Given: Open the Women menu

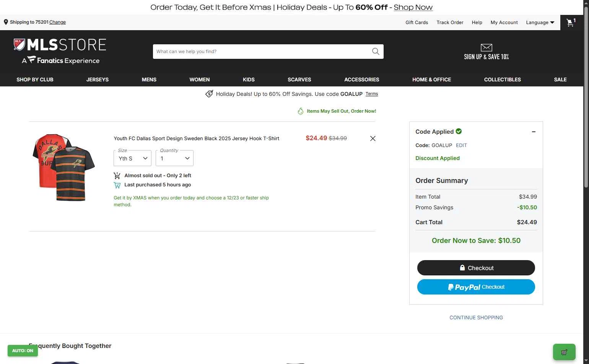Looking at the screenshot, I should [200, 79].
